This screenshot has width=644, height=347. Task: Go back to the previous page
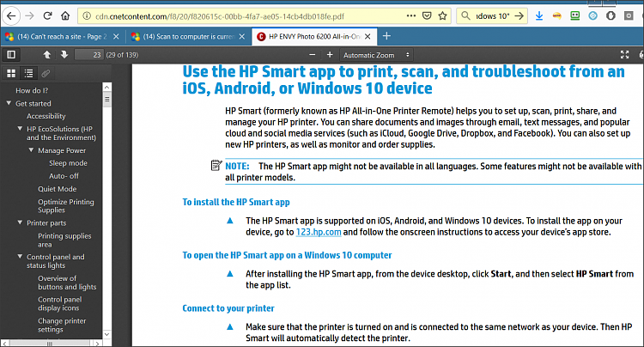click(10, 16)
